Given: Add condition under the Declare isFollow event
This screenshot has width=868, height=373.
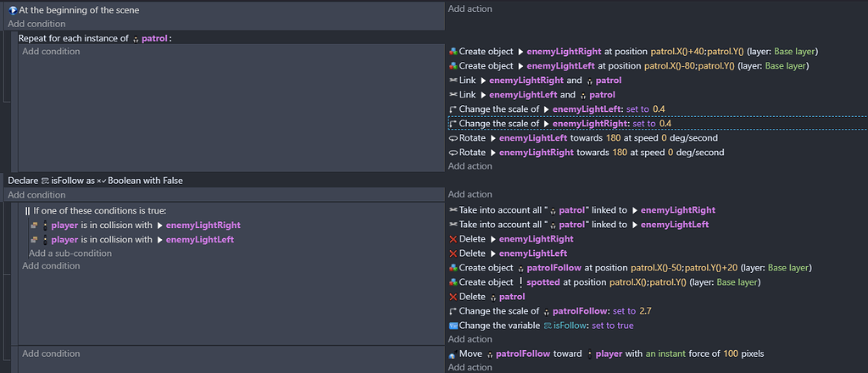Looking at the screenshot, I should (36, 195).
